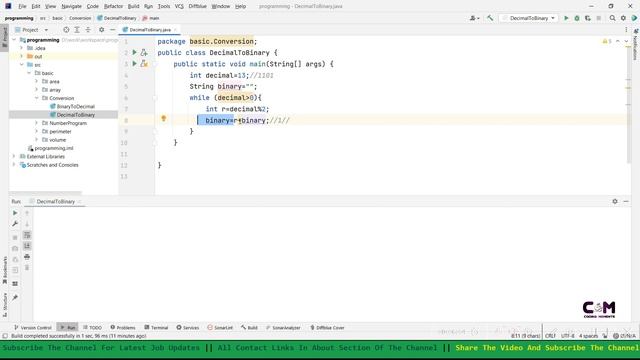Open the VCS menu

pos(179,6)
